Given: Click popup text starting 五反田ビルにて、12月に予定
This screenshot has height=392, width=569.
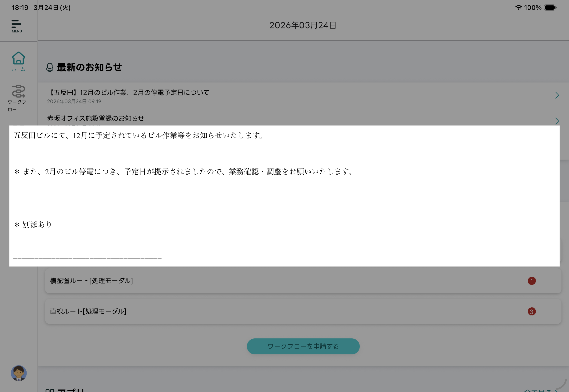Looking at the screenshot, I should [x=138, y=135].
